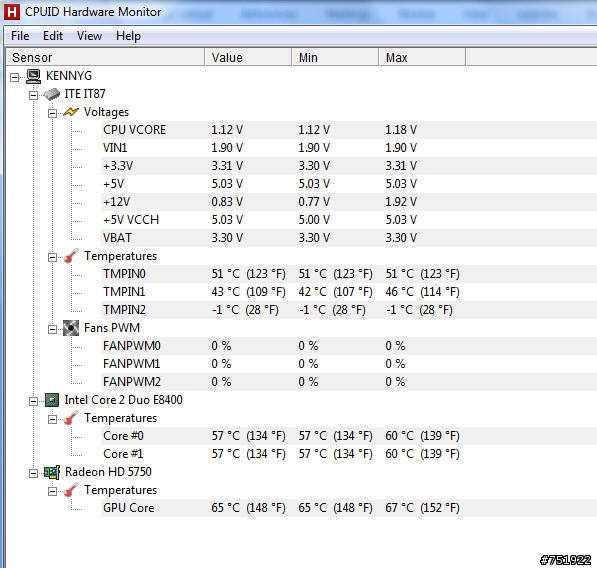Image resolution: width=597 pixels, height=568 pixels.
Task: Select the Intel Core 2 Duo E8400 label
Action: [123, 400]
